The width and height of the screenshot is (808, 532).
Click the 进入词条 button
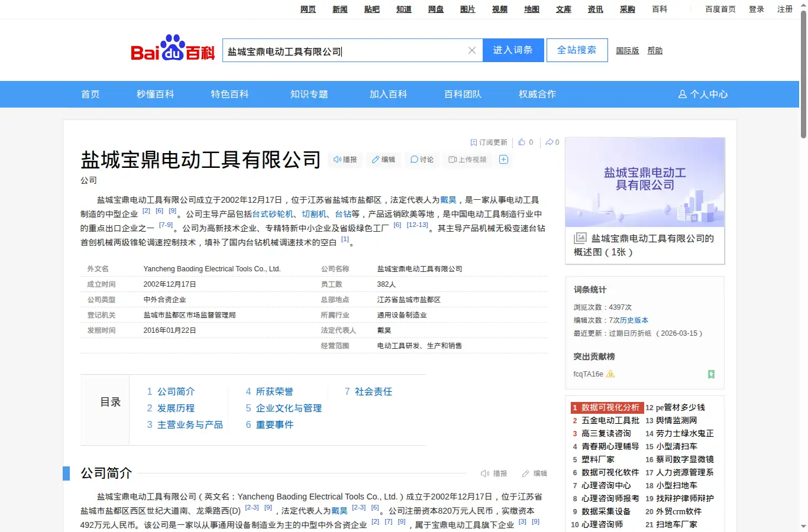pyautogui.click(x=513, y=50)
